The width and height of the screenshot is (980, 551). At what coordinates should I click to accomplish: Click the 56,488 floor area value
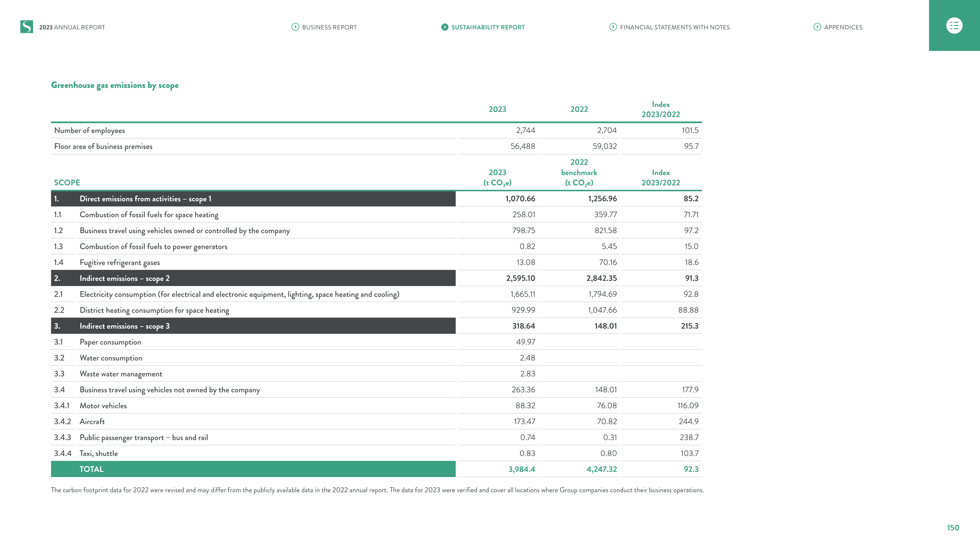pyautogui.click(x=523, y=146)
